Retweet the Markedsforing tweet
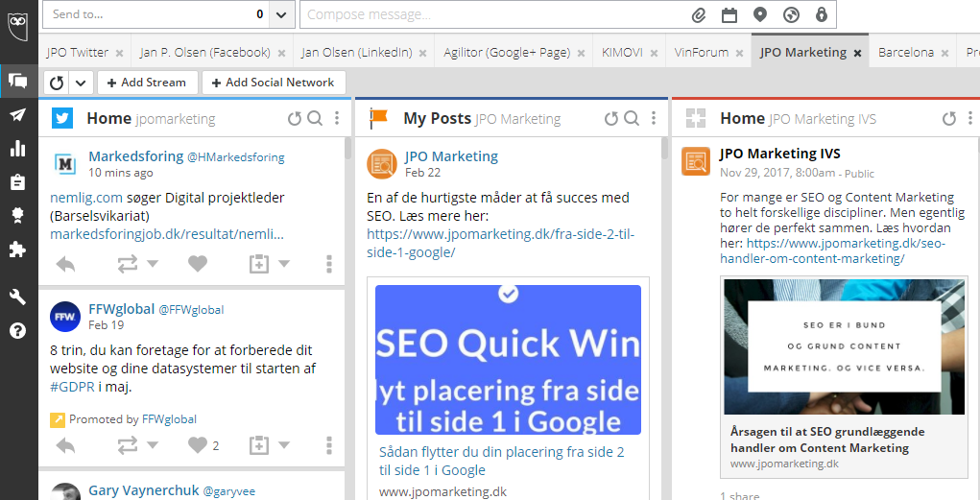 click(128, 264)
